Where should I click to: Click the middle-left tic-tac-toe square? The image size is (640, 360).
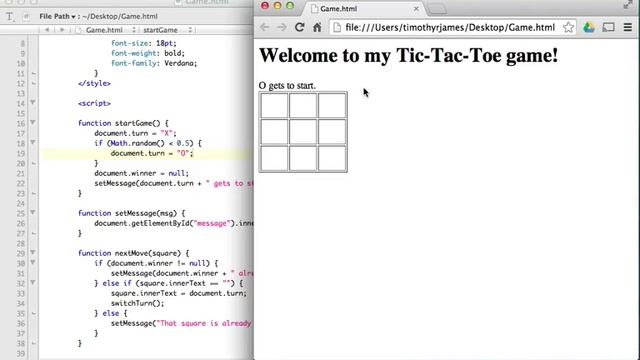click(x=274, y=131)
